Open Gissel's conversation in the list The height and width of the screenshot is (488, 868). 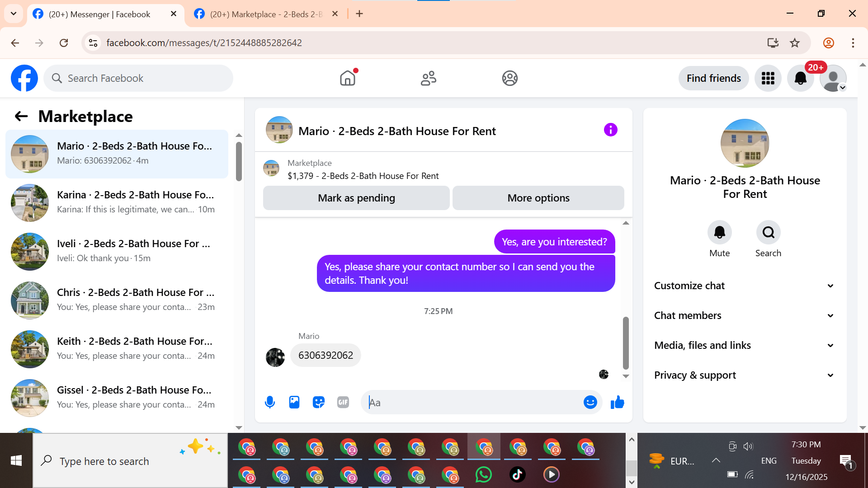(x=117, y=398)
